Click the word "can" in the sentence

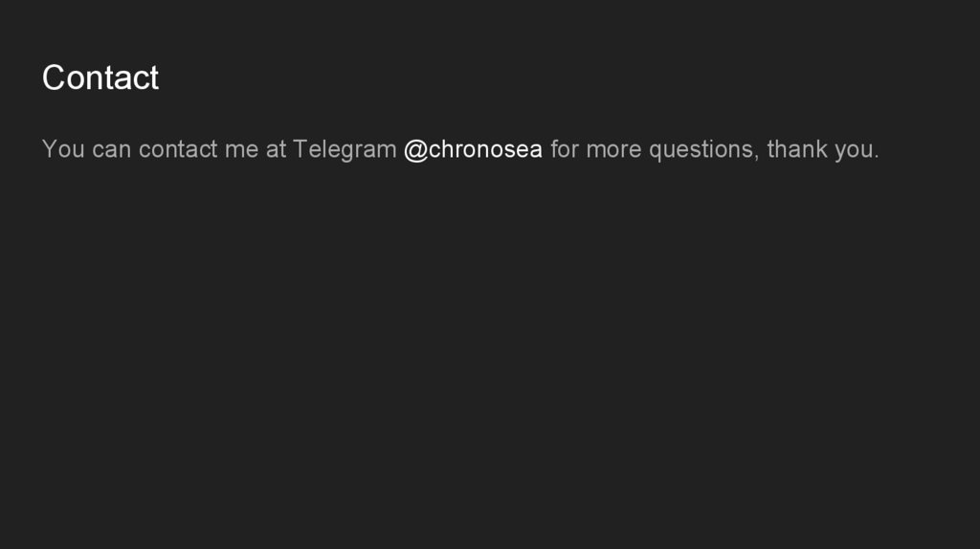[111, 150]
